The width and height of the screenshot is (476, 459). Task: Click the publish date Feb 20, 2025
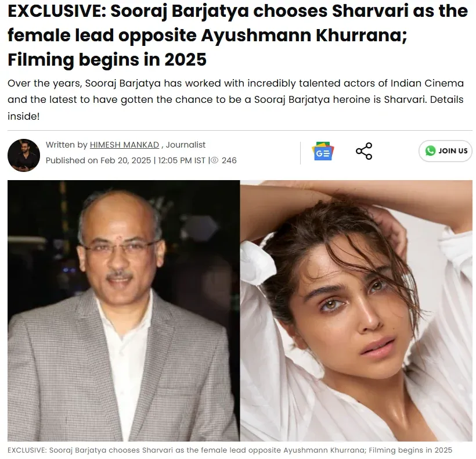coord(126,160)
